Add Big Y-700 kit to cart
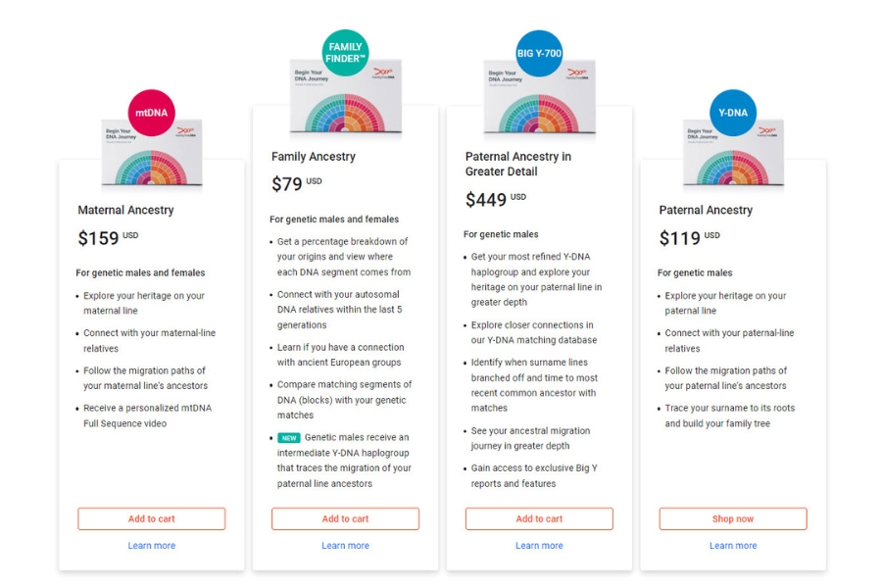Screen dimensions: 882x588 pos(539,518)
